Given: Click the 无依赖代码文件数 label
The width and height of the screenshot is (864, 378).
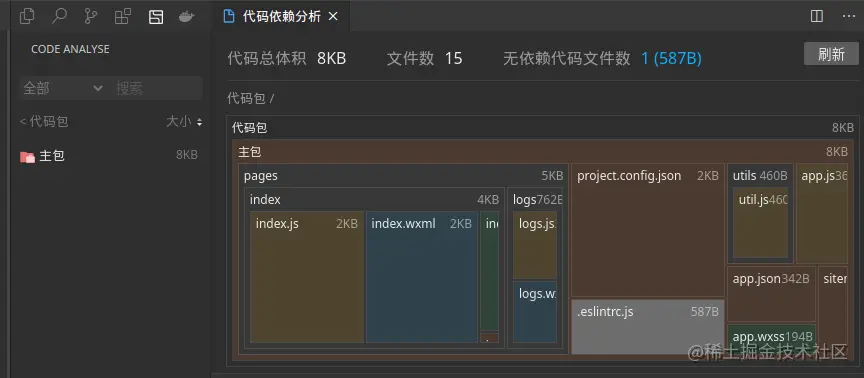Looking at the screenshot, I should coord(566,58).
